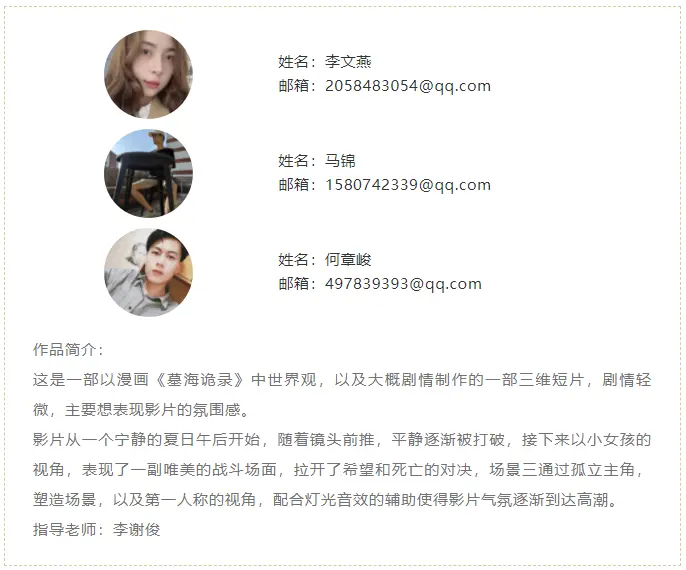Screen dimensions: 686x570
Task: Select the name 何章峻
Action: point(348,259)
